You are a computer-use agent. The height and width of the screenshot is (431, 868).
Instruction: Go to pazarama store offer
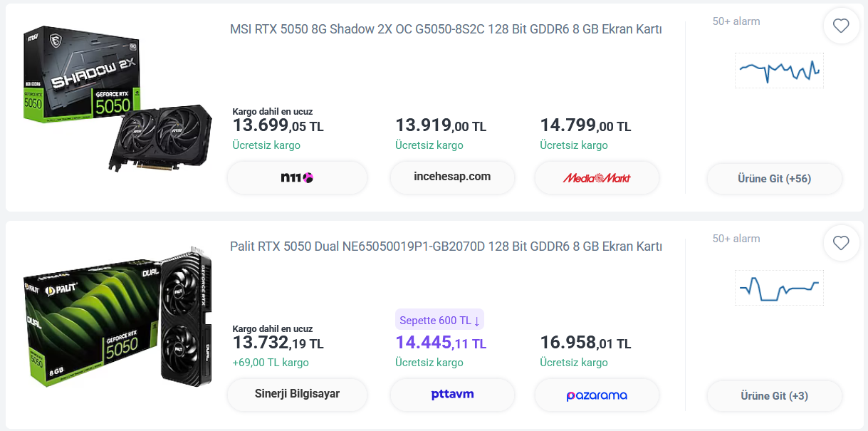[x=597, y=395]
